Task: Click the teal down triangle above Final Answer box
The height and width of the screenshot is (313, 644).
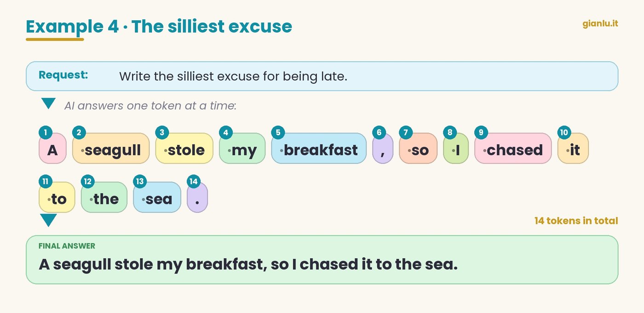Action: click(48, 220)
